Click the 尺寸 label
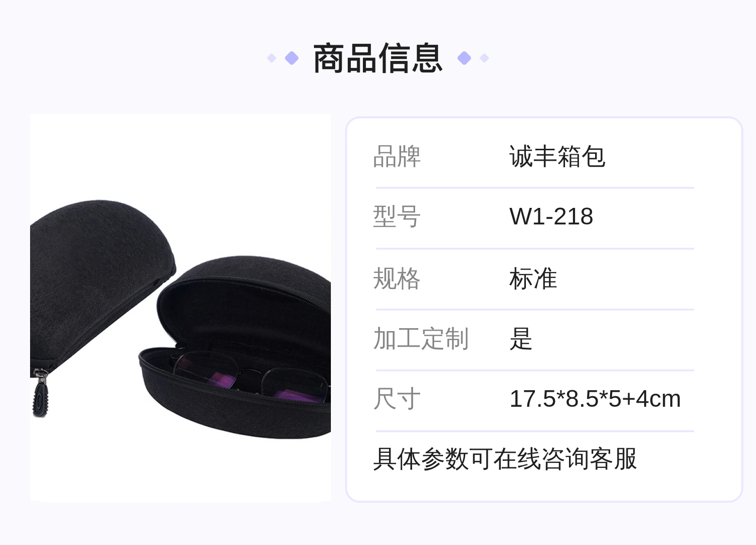Image resolution: width=756 pixels, height=545 pixels. [x=397, y=399]
